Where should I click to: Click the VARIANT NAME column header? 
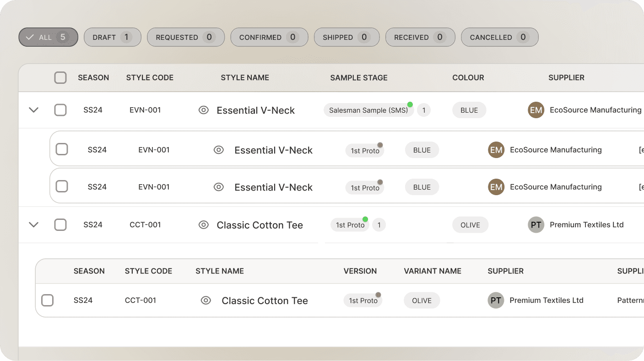(x=433, y=271)
